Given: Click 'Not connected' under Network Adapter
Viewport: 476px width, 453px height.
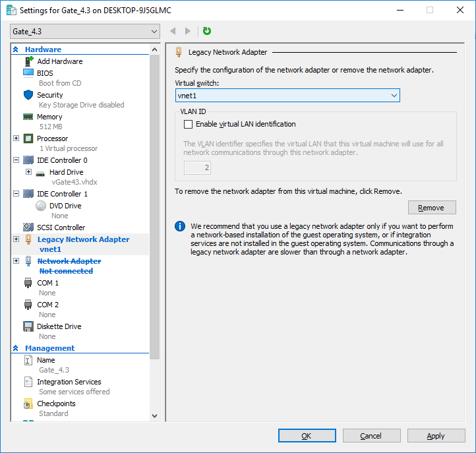Looking at the screenshot, I should pyautogui.click(x=66, y=271).
